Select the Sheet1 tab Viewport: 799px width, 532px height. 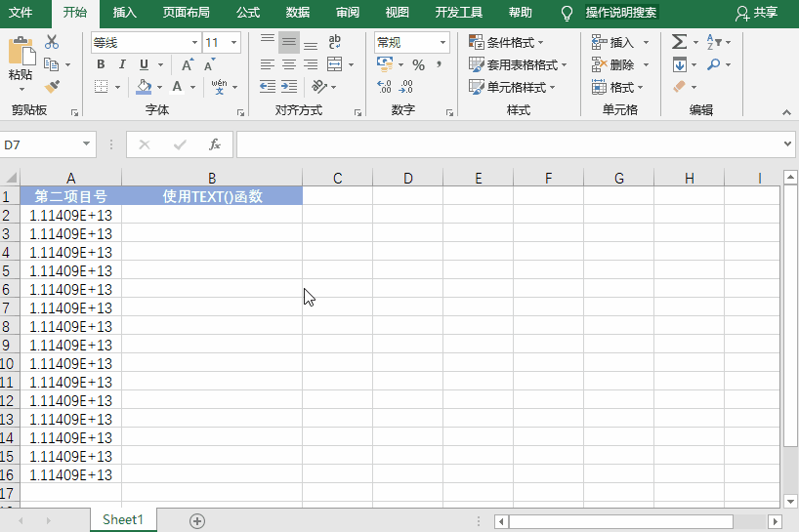pyautogui.click(x=123, y=519)
